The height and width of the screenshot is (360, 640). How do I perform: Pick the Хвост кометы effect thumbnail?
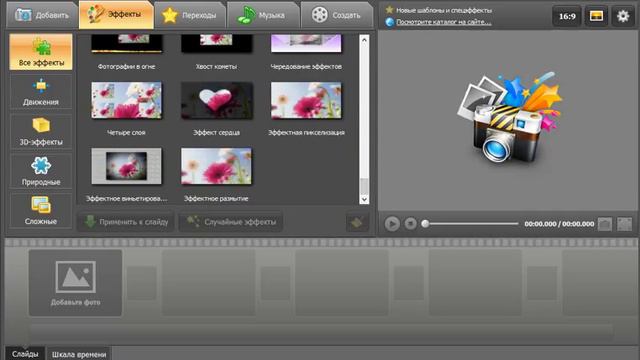pos(216,44)
